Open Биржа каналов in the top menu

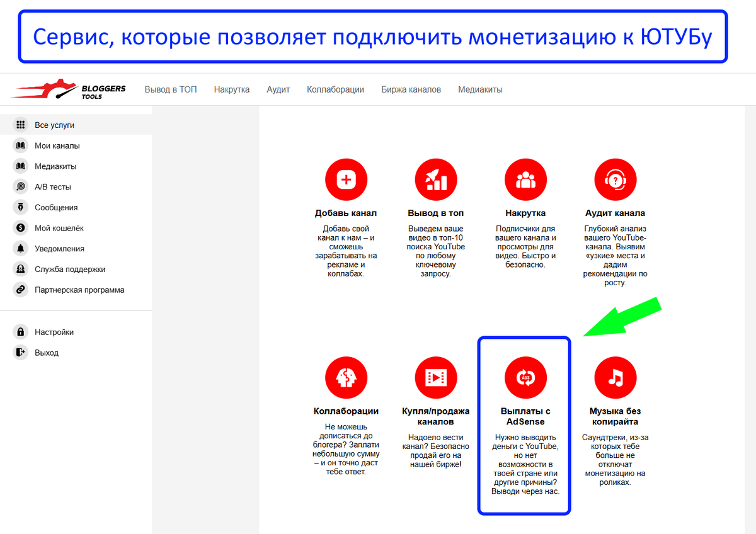point(411,89)
